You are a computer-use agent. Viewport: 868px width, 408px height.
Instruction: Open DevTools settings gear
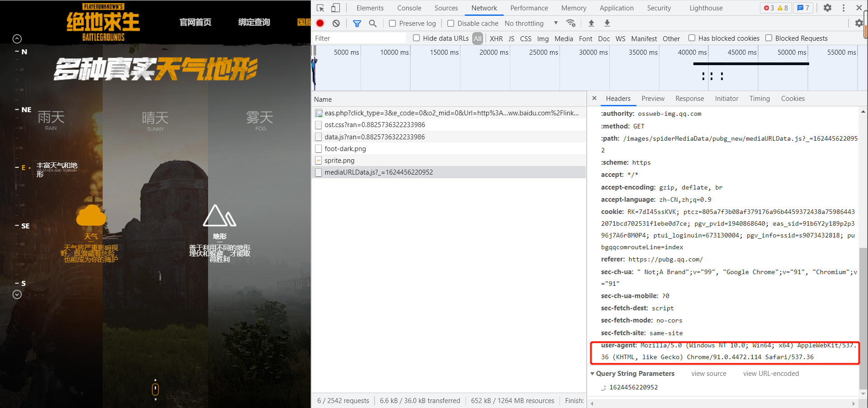[x=827, y=8]
